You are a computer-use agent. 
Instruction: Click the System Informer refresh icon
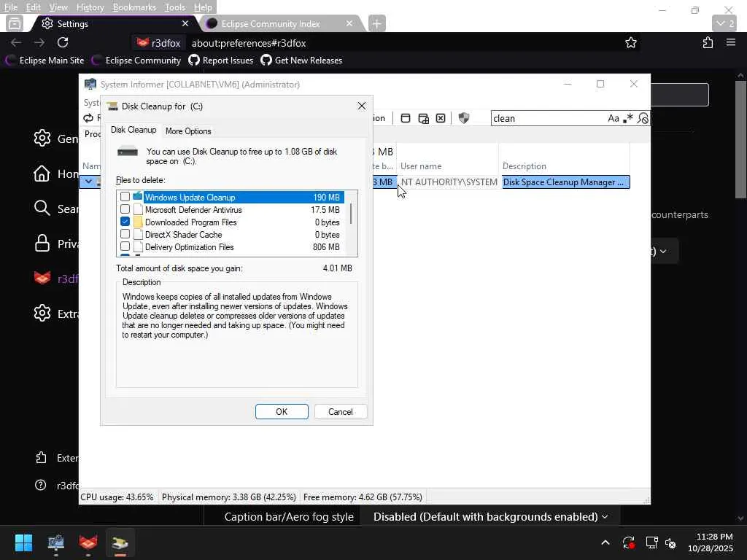[88, 118]
